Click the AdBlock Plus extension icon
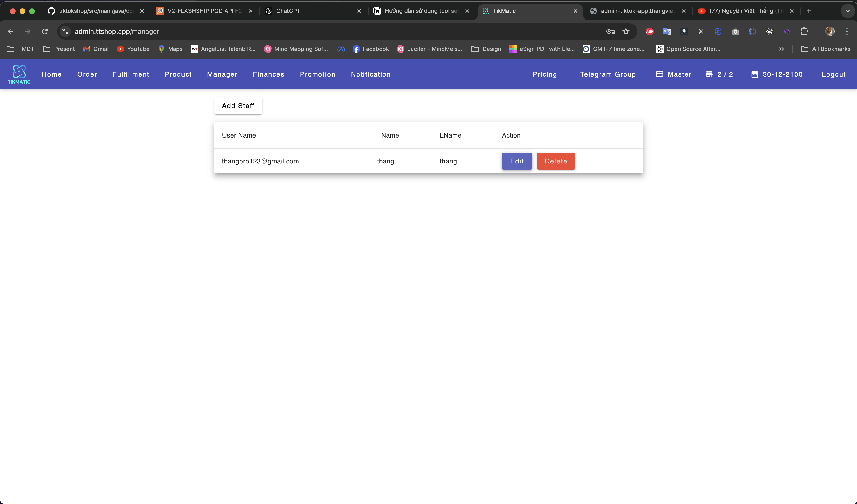This screenshot has height=504, width=857. [650, 31]
